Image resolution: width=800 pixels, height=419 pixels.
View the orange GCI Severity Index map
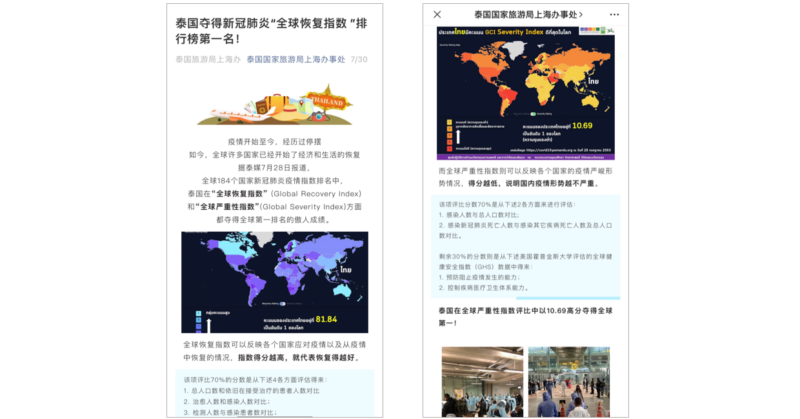[x=526, y=93]
